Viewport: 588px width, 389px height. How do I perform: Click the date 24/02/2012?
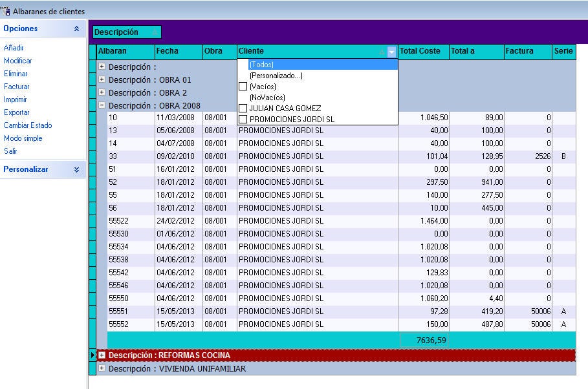pyautogui.click(x=175, y=221)
